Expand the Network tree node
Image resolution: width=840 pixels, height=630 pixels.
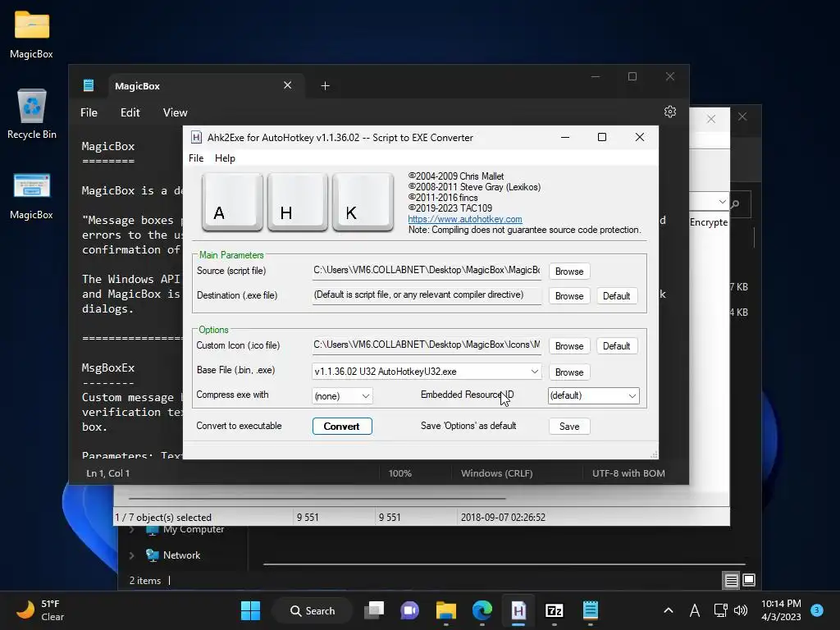(131, 555)
